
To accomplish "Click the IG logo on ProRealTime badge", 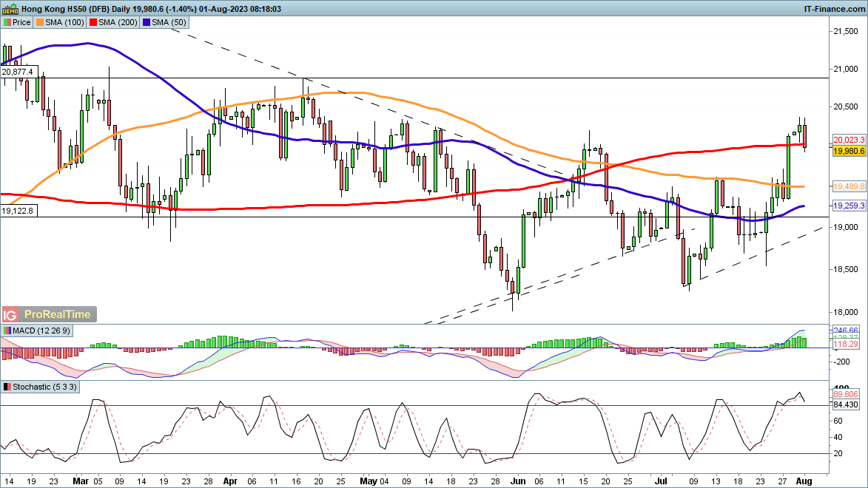I will pyautogui.click(x=10, y=315).
